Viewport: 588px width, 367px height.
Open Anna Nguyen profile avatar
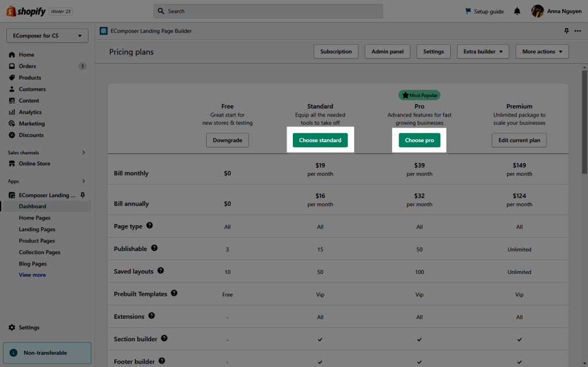(x=537, y=11)
